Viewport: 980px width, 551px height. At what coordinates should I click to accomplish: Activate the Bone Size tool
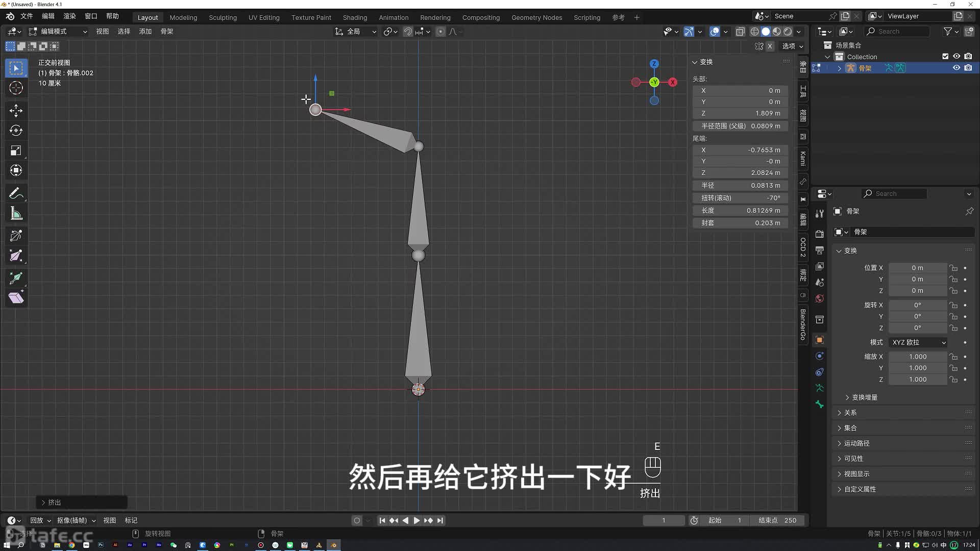tap(16, 256)
